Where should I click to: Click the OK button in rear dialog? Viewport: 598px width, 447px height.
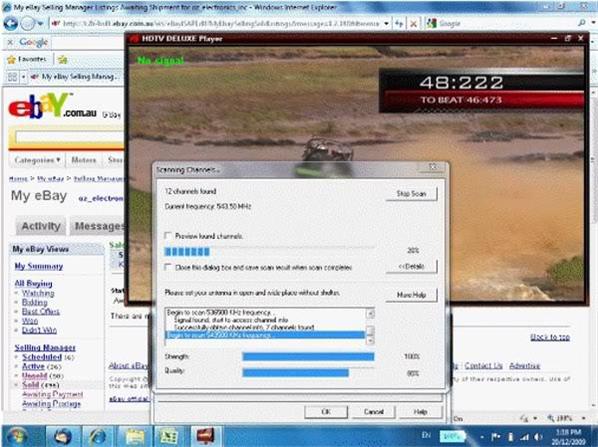pyautogui.click(x=326, y=412)
